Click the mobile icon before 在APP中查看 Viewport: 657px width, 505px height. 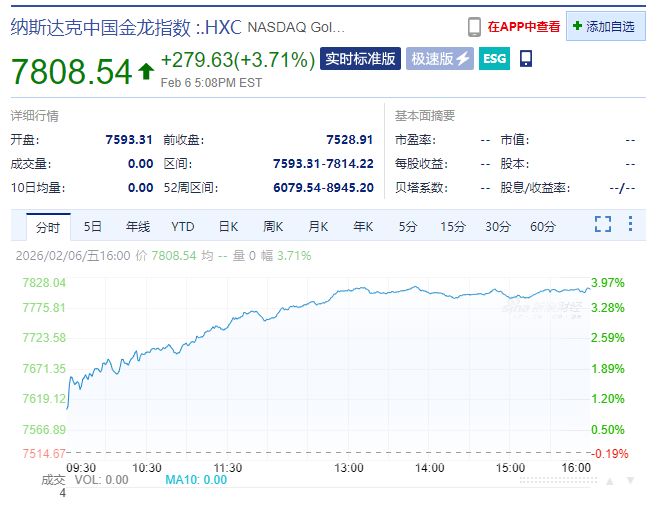(x=474, y=27)
